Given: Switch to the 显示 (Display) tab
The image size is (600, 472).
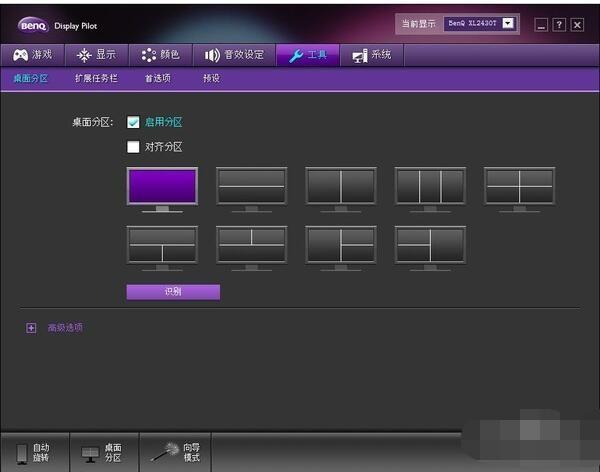Looking at the screenshot, I should pyautogui.click(x=96, y=55).
